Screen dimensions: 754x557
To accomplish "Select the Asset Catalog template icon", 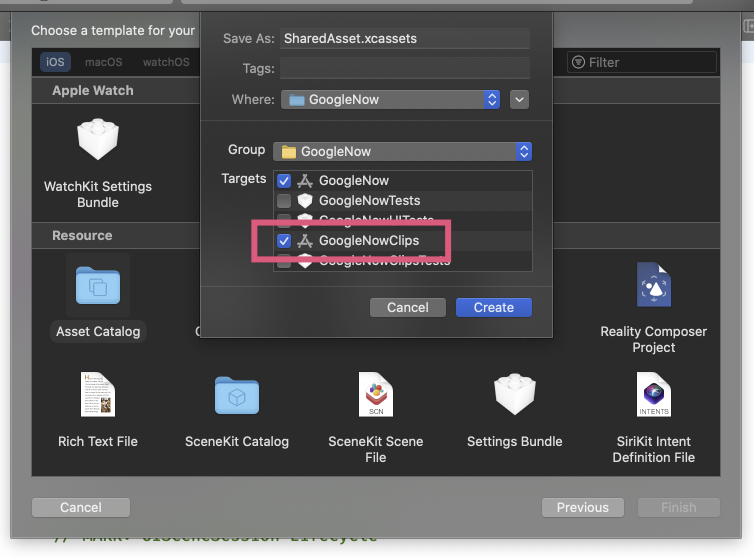I will tap(97, 286).
